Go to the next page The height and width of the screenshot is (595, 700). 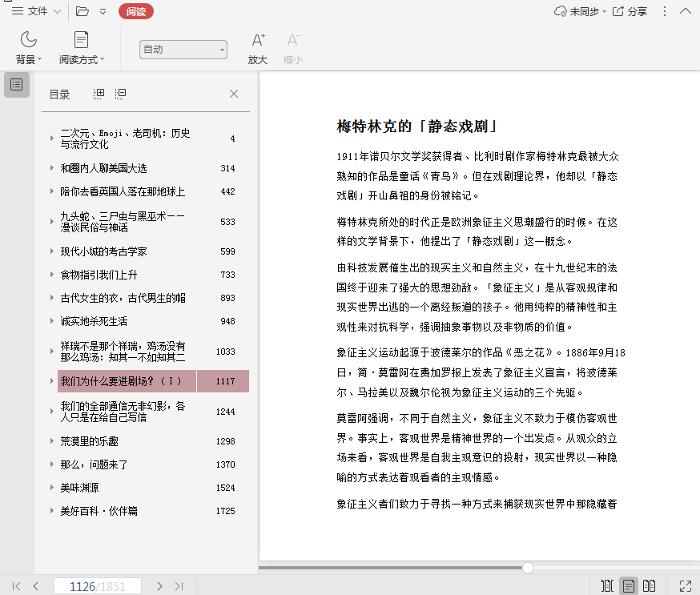pyautogui.click(x=159, y=586)
